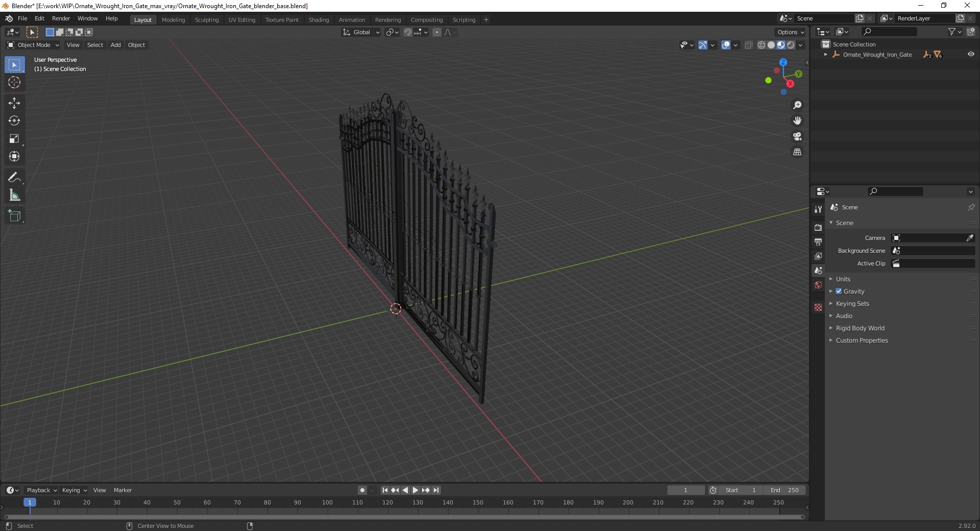The width and height of the screenshot is (980, 531).
Task: Open the Render menu
Action: [61, 18]
